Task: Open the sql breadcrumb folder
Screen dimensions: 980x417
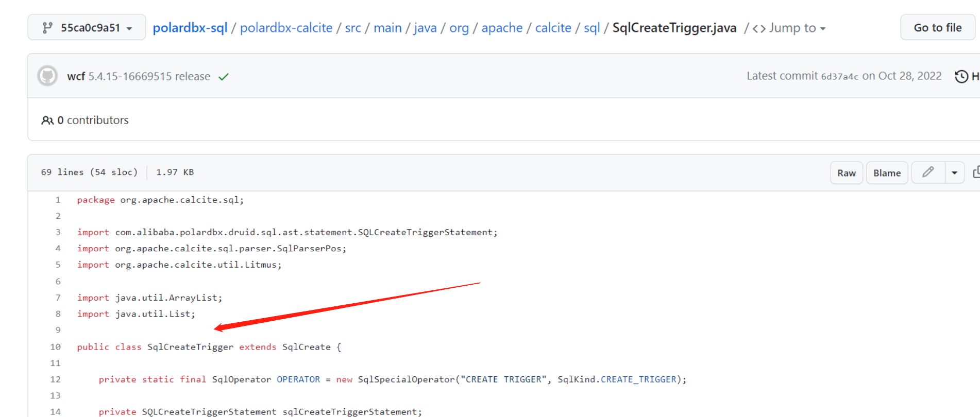Action: pyautogui.click(x=592, y=28)
